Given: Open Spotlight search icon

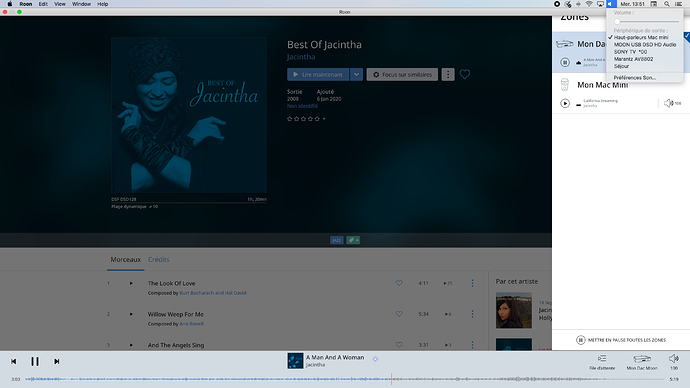Looking at the screenshot, I should [667, 4].
